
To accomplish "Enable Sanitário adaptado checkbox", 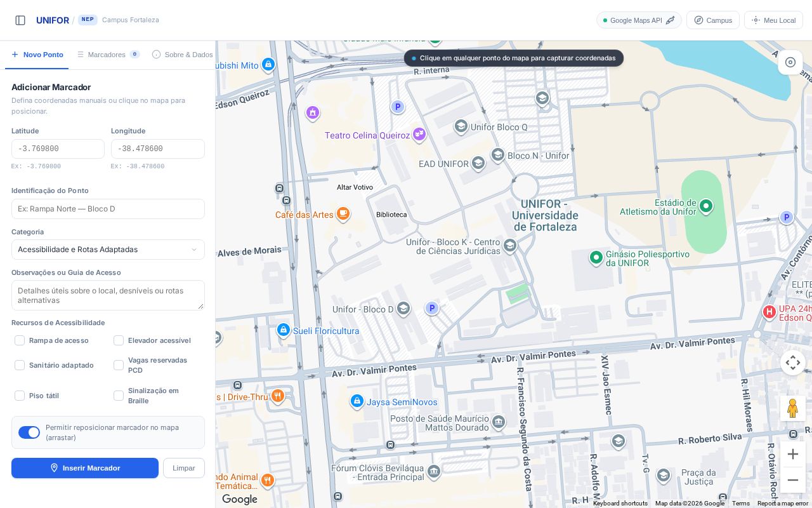I will click(20, 365).
